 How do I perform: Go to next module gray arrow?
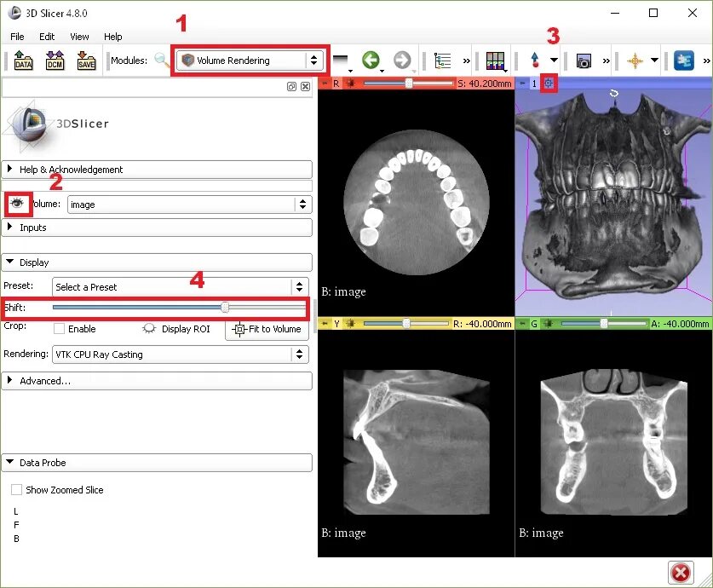tap(402, 60)
